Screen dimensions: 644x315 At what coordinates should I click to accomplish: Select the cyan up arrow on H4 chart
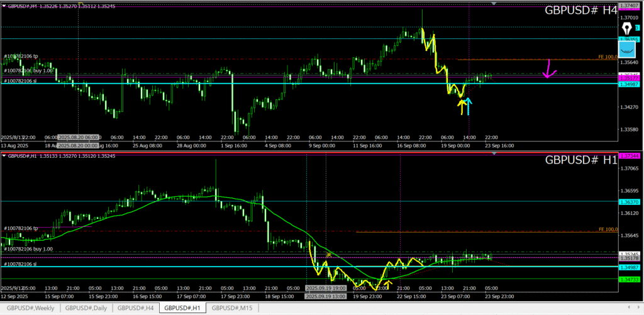click(x=469, y=106)
